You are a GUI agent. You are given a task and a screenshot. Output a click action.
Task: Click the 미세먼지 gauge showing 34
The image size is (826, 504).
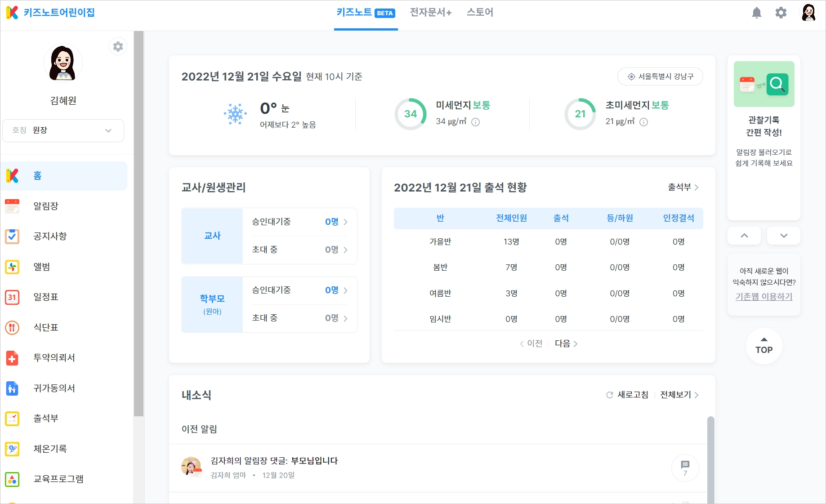click(x=411, y=114)
